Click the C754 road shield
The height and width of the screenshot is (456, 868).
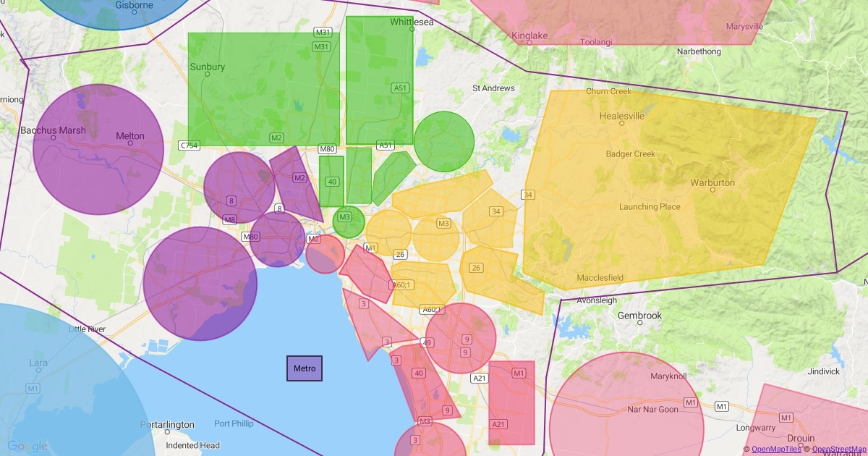[189, 145]
